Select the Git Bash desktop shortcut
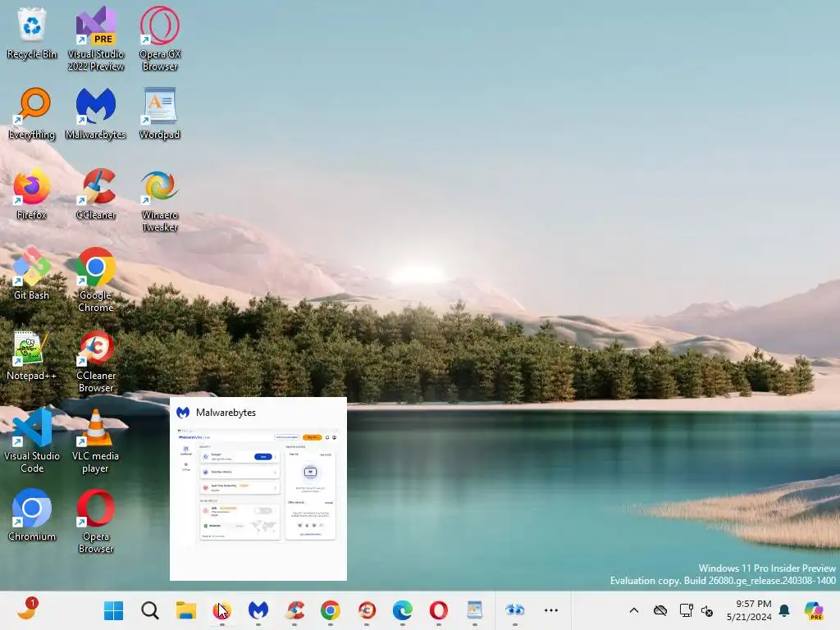 32,274
